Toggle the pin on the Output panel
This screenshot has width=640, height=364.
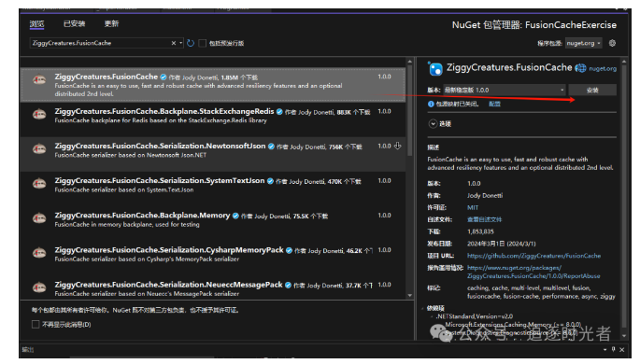tap(613, 349)
